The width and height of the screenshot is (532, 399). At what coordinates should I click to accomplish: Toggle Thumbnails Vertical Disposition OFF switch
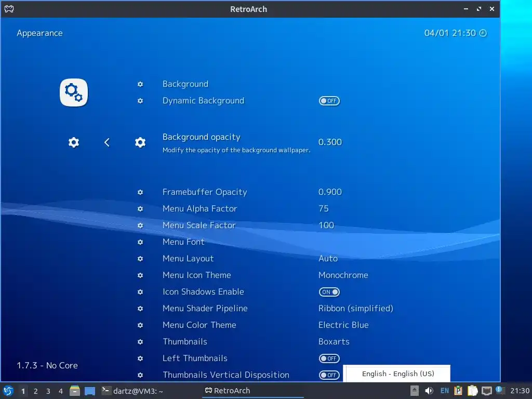(x=329, y=375)
